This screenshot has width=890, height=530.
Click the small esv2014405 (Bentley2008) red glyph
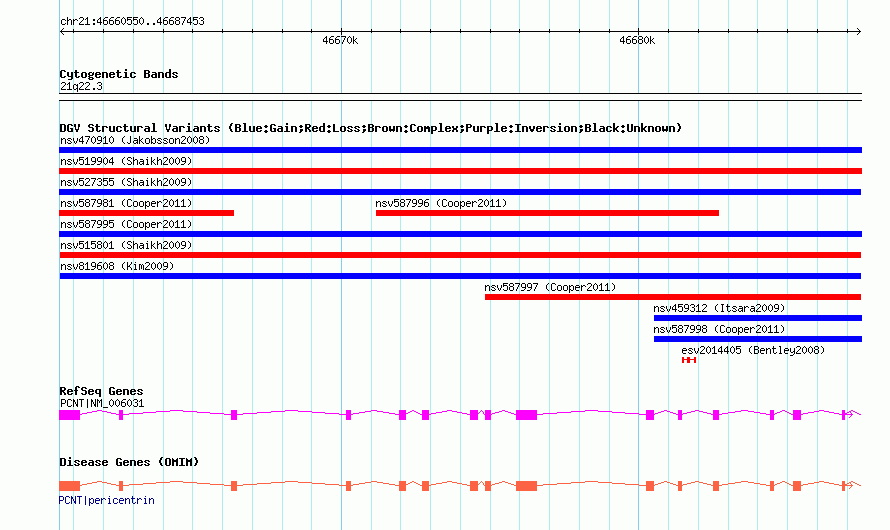point(689,360)
